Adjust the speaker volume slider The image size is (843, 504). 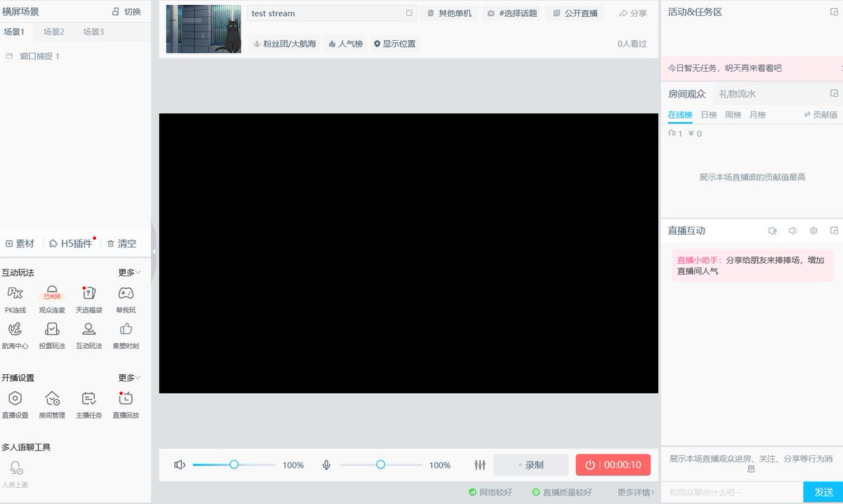(x=235, y=465)
